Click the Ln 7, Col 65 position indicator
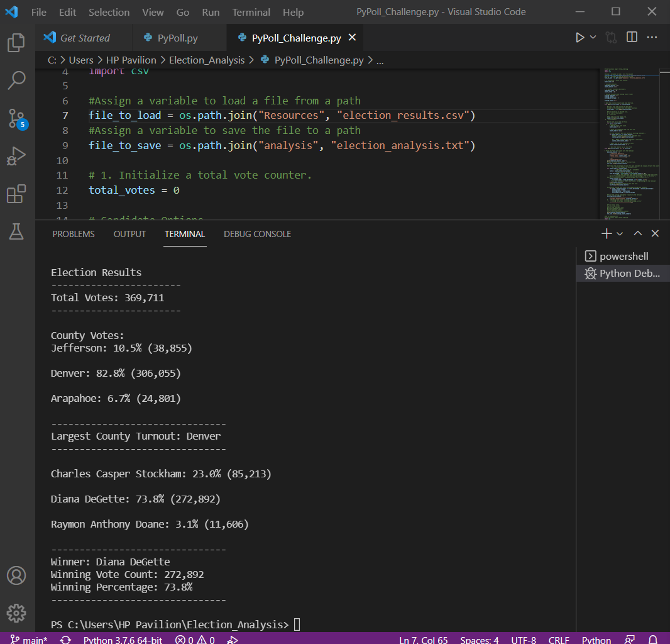 [423, 640]
